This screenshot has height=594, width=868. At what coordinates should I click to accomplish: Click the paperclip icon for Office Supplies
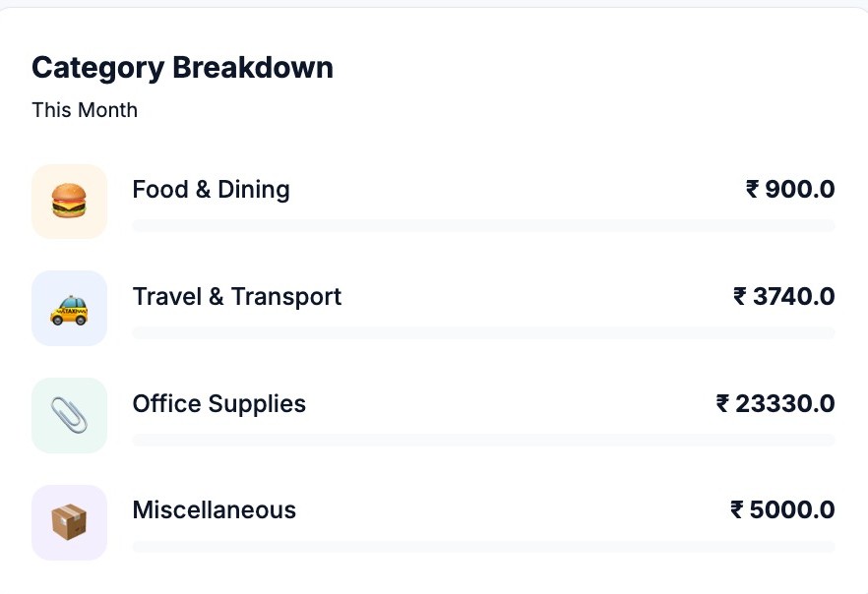[69, 415]
